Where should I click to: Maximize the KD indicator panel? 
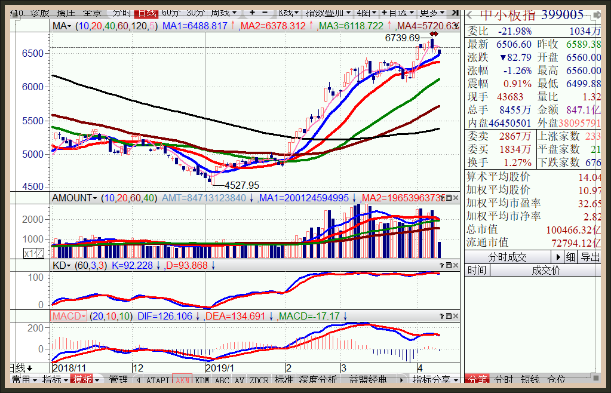point(449,265)
